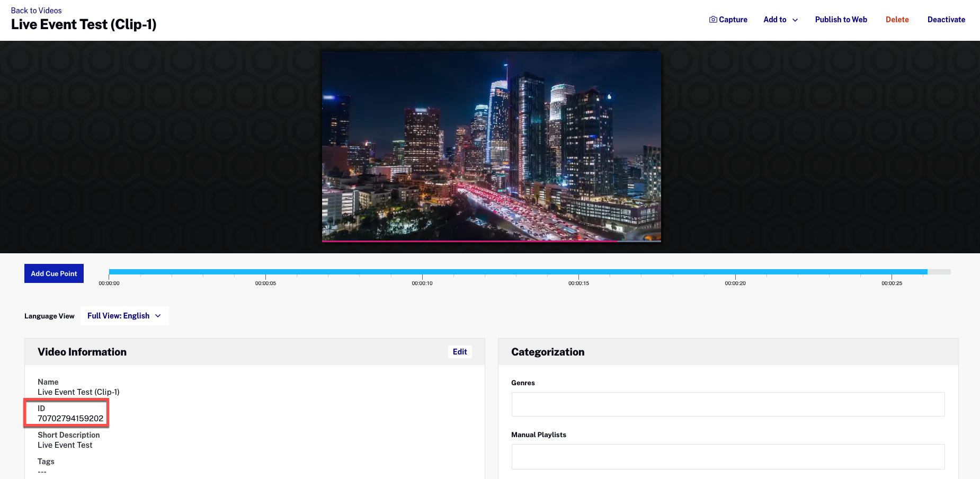The height and width of the screenshot is (479, 980).
Task: Click the 00:00:00 timeline marker
Action: [109, 283]
